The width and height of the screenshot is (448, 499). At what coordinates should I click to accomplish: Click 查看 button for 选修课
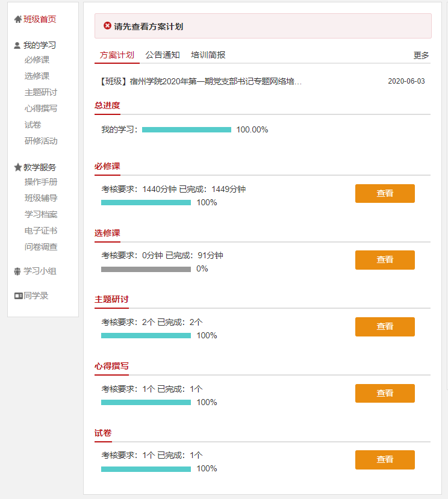tap(385, 259)
